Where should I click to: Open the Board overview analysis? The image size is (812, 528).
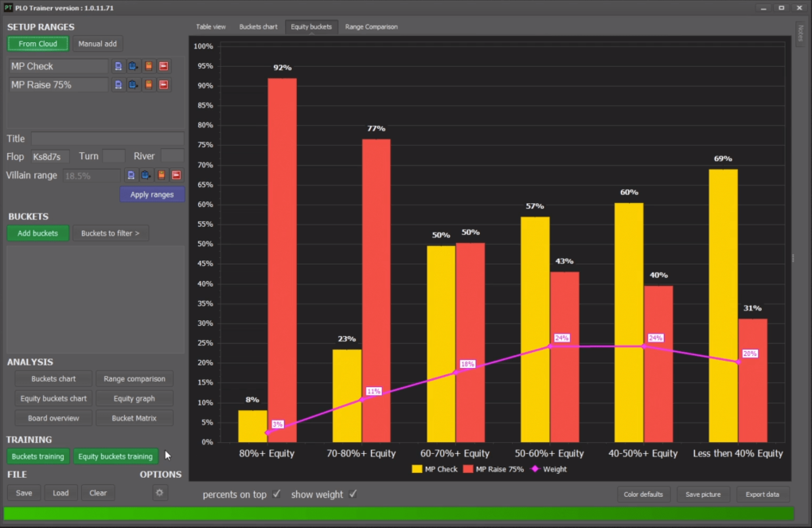[53, 418]
